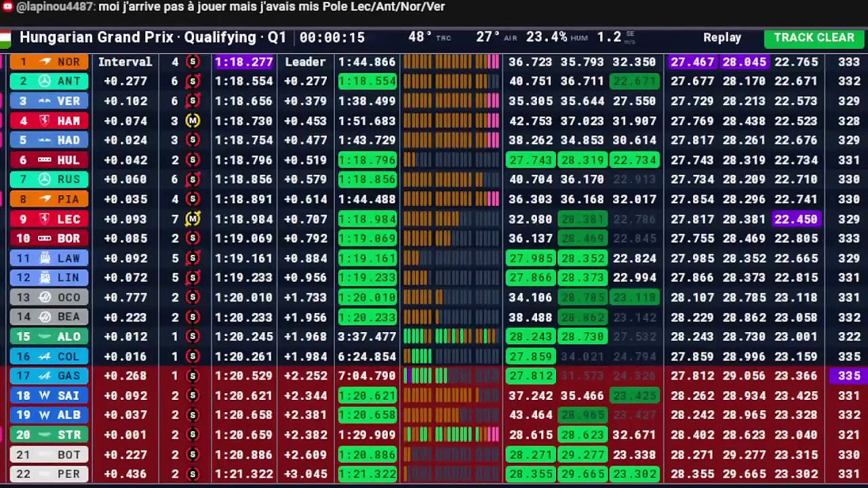Click Stroll best lap 1:20.659
Screen dimensions: 868x488
point(243,435)
